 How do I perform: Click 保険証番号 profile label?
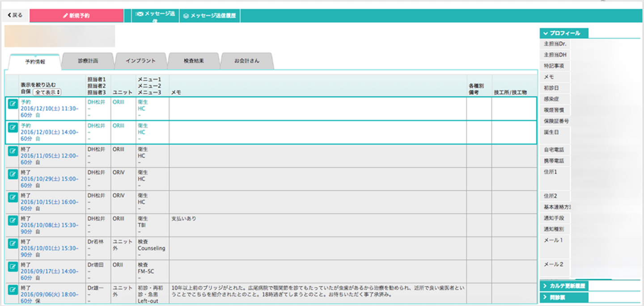click(x=556, y=122)
